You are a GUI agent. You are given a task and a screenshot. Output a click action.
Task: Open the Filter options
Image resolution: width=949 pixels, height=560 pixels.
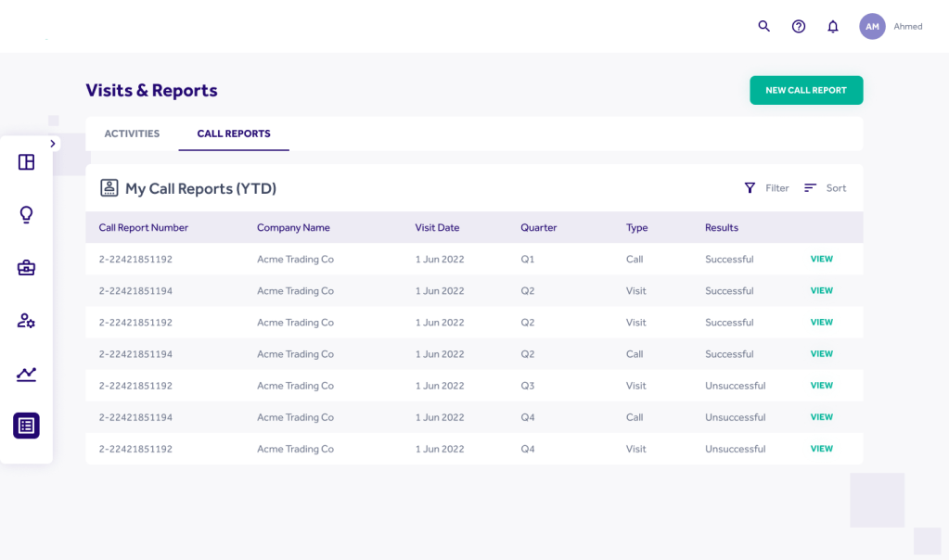point(766,188)
